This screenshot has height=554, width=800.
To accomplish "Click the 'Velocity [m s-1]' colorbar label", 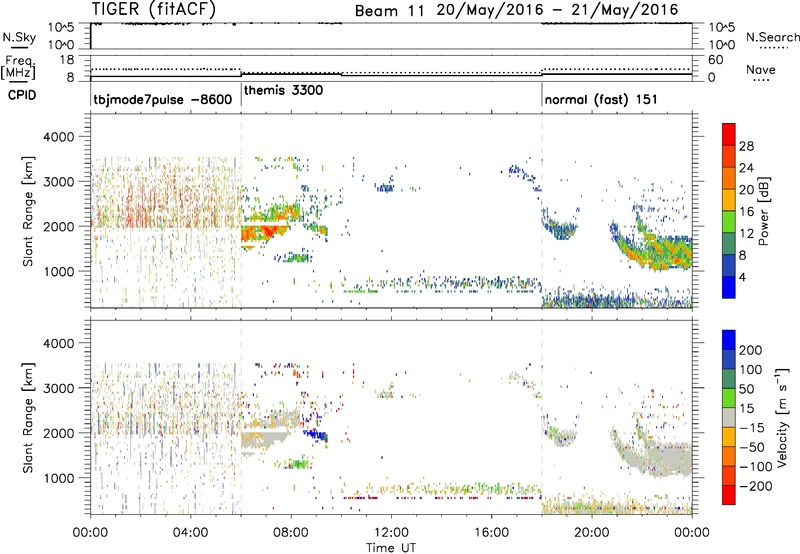I will pos(782,417).
